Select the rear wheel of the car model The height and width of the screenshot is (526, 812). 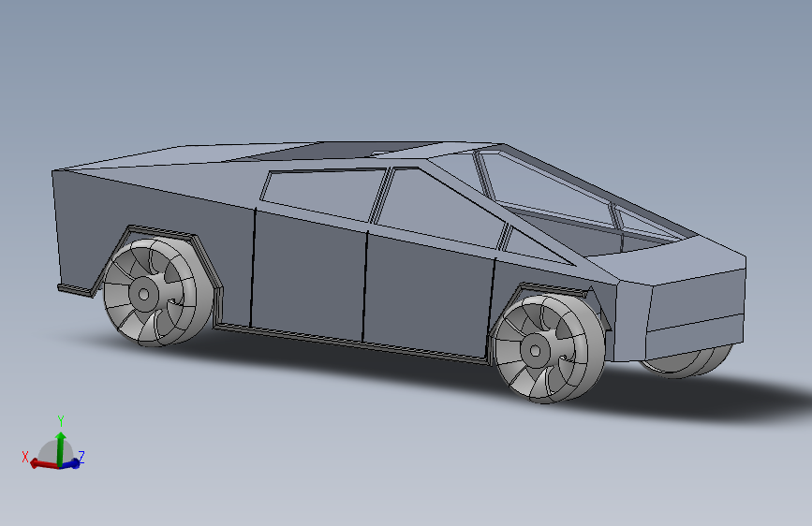click(158, 293)
